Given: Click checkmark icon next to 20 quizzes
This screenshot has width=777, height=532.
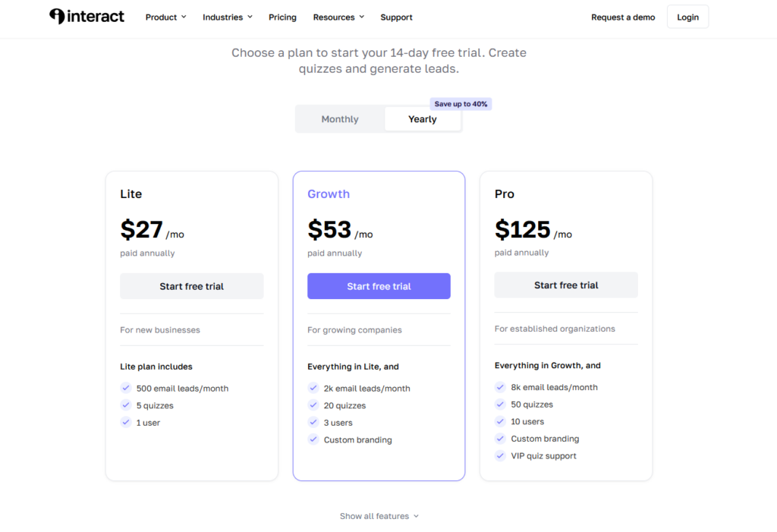Looking at the screenshot, I should 313,405.
